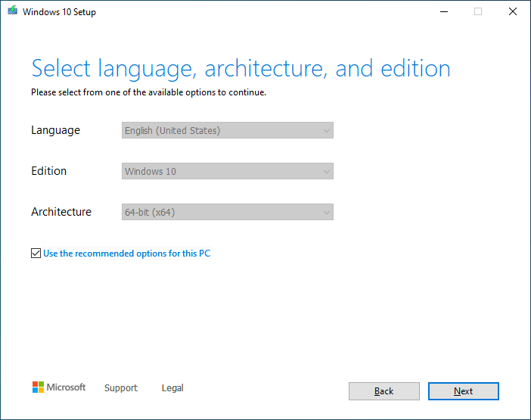The height and width of the screenshot is (420, 531).
Task: Select the English (United States) language field
Action: (219, 131)
